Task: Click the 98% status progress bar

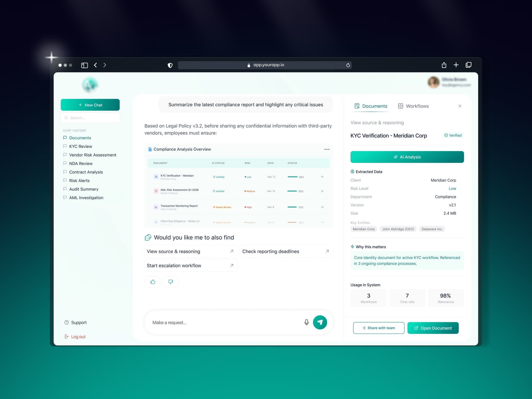Action: (x=292, y=177)
